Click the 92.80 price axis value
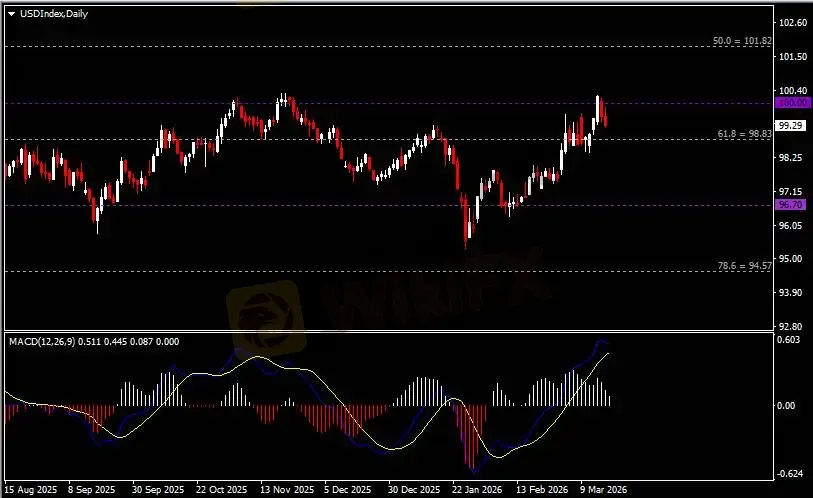Image resolution: width=813 pixels, height=498 pixels. (x=791, y=326)
